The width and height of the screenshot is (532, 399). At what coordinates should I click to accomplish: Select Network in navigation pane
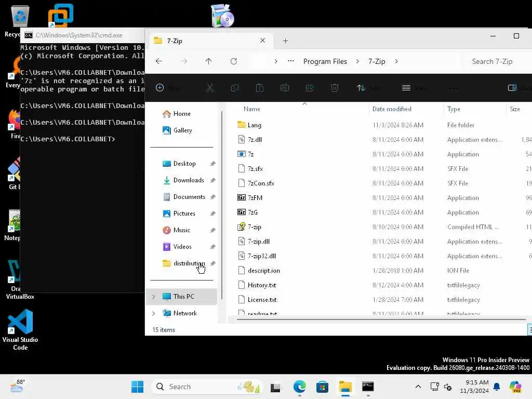click(185, 313)
